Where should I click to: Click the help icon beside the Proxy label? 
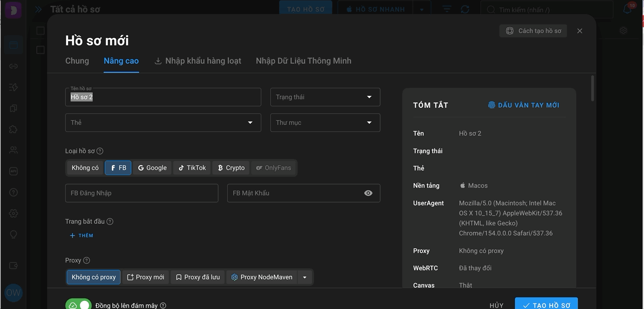point(86,260)
